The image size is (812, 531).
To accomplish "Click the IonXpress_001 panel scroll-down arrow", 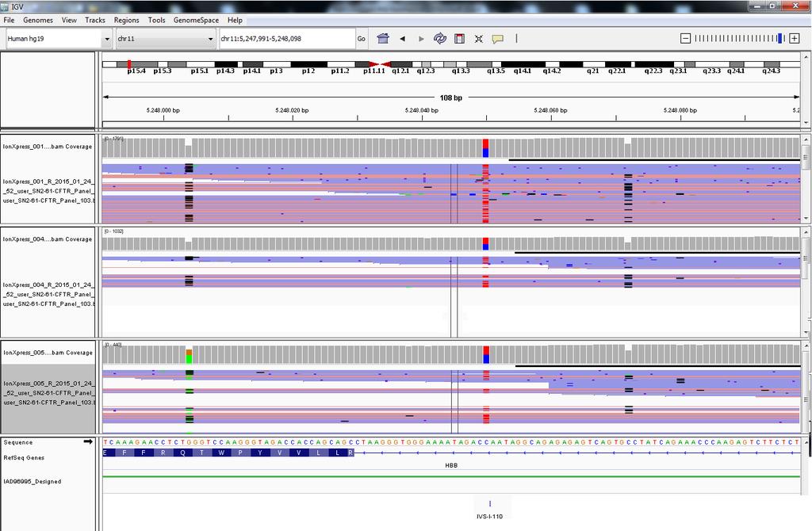I will 806,219.
